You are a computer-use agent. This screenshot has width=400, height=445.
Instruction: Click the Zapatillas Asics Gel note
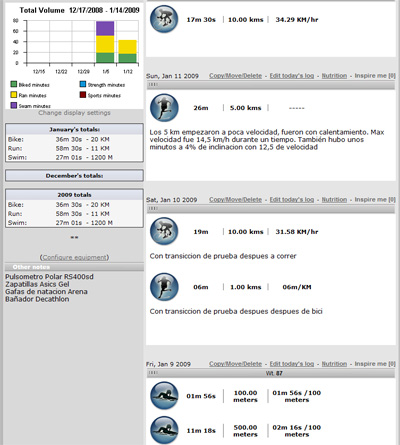pyautogui.click(x=37, y=284)
